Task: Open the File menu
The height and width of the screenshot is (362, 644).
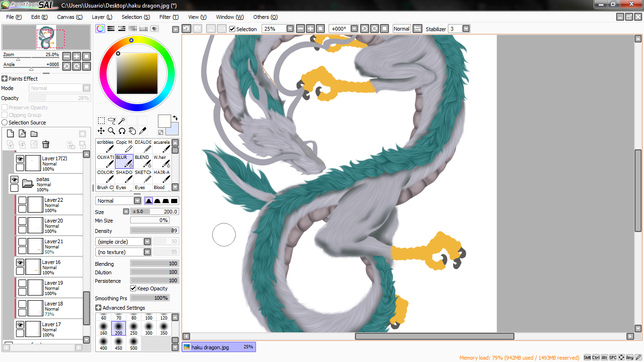Action: tap(14, 17)
